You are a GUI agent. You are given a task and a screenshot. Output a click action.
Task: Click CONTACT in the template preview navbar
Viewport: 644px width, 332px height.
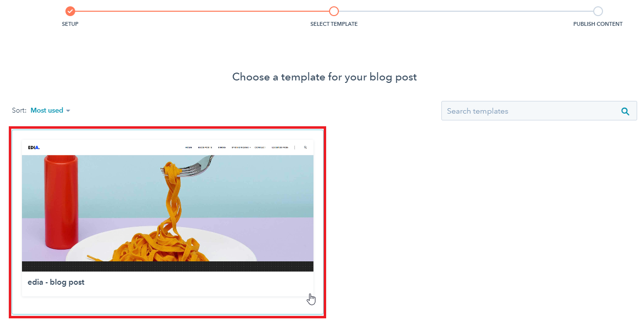[260, 147]
